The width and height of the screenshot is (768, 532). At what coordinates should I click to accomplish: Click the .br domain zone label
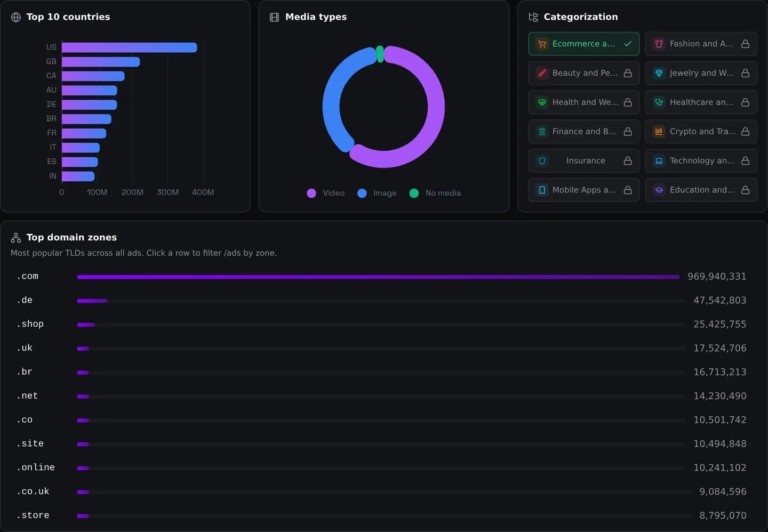coord(25,372)
